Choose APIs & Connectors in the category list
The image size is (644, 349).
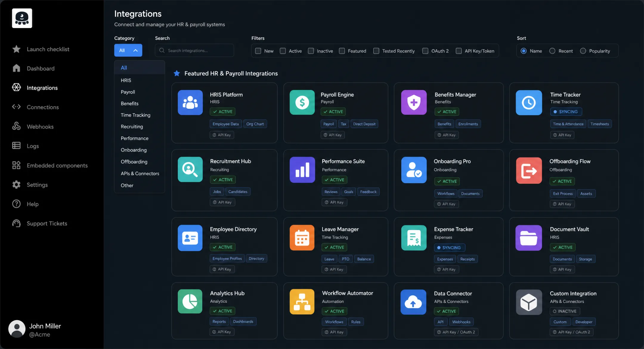pyautogui.click(x=139, y=173)
